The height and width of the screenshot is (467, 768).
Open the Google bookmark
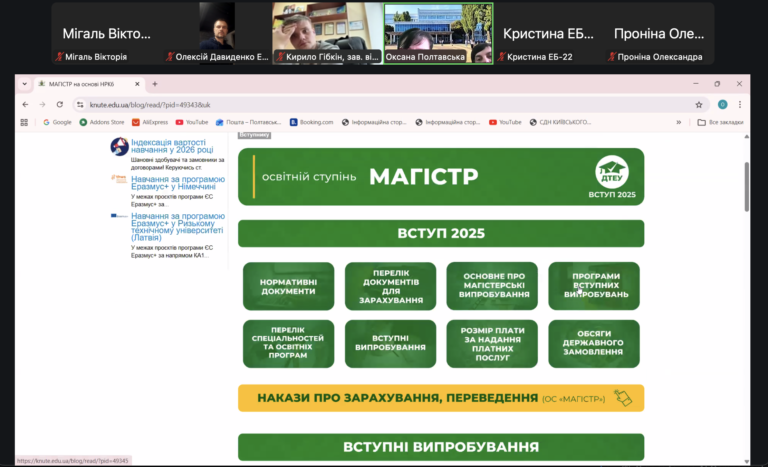pyautogui.click(x=56, y=122)
